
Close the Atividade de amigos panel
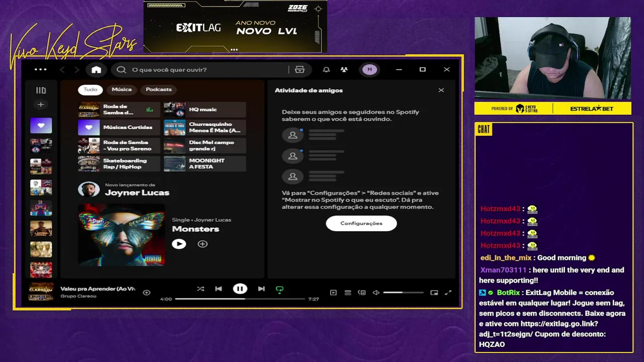441,90
